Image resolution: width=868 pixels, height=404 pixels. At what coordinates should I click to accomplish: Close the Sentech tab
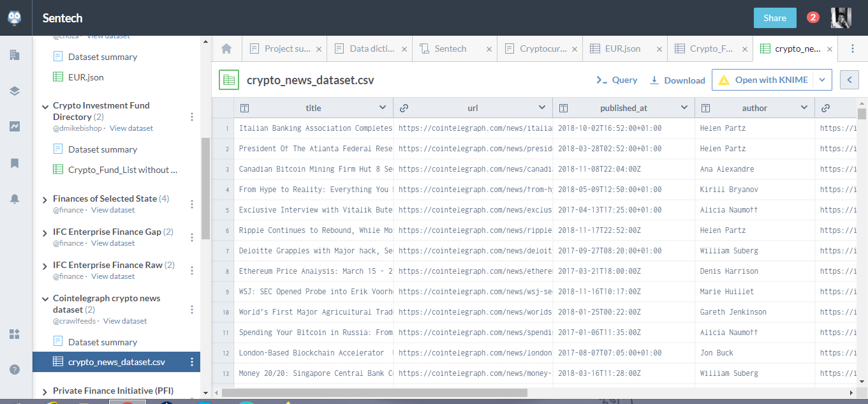point(489,49)
